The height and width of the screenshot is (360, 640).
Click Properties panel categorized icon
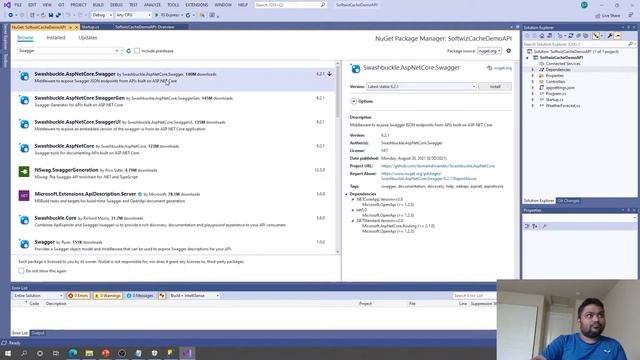click(x=527, y=226)
